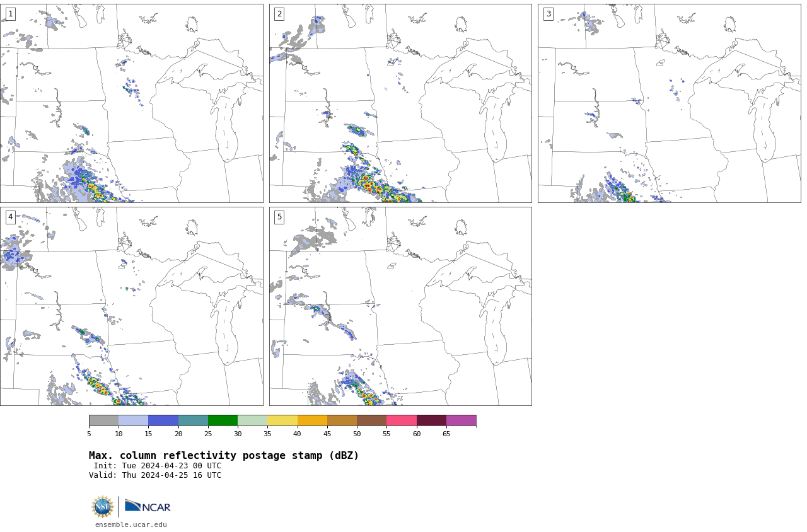Click the dark green 25-30 dBZ swatch

point(223,420)
